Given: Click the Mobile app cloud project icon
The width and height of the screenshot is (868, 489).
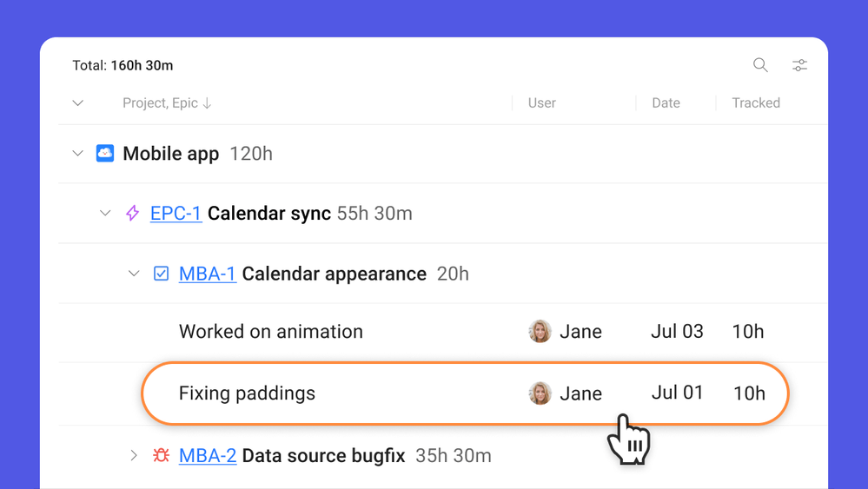Looking at the screenshot, I should [x=105, y=154].
